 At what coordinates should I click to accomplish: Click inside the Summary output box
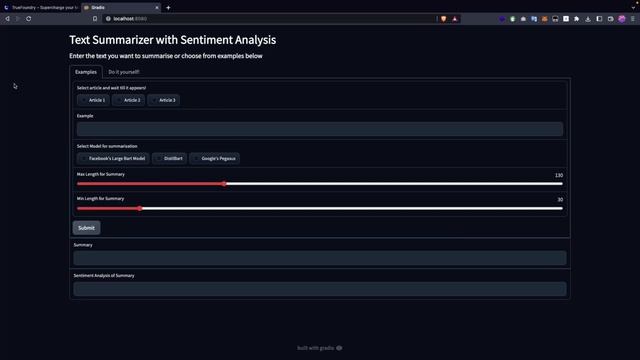(320, 258)
